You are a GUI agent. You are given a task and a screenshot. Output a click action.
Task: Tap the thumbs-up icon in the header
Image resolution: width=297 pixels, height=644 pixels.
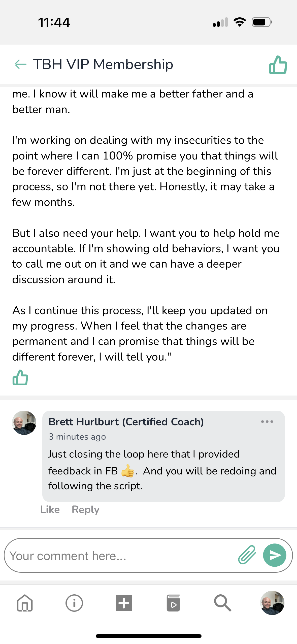point(278,65)
